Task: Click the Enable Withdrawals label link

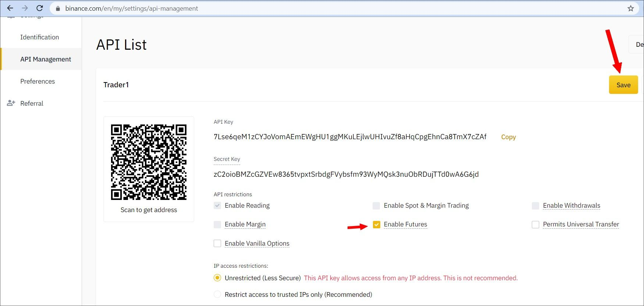Action: (572, 205)
